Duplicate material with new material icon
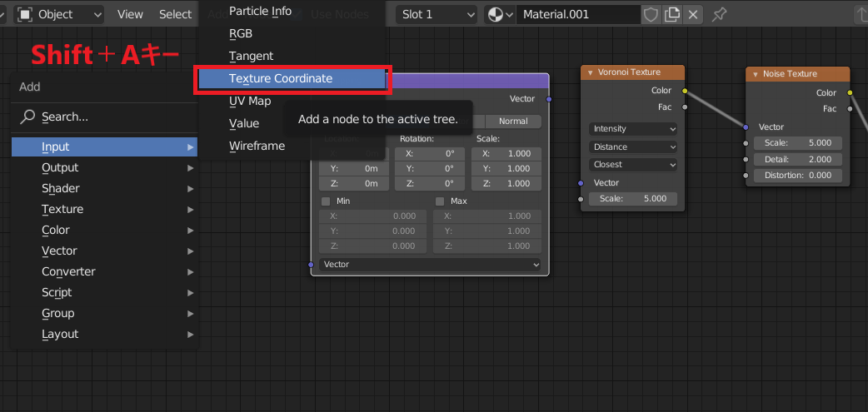Screen dimensions: 868x412 [672, 14]
